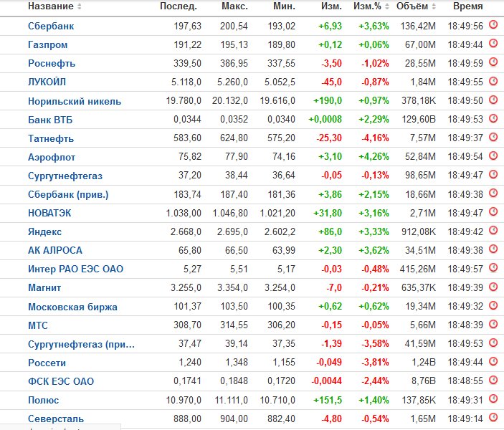Open the Норильский никель stock link
This screenshot has width=504, height=430.
(75, 101)
